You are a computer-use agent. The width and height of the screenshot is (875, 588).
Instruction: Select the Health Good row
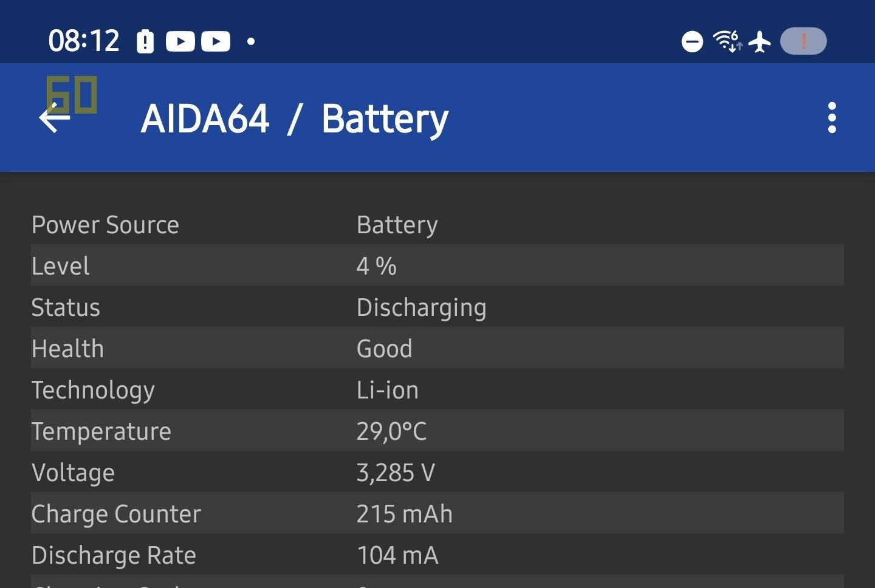tap(437, 348)
